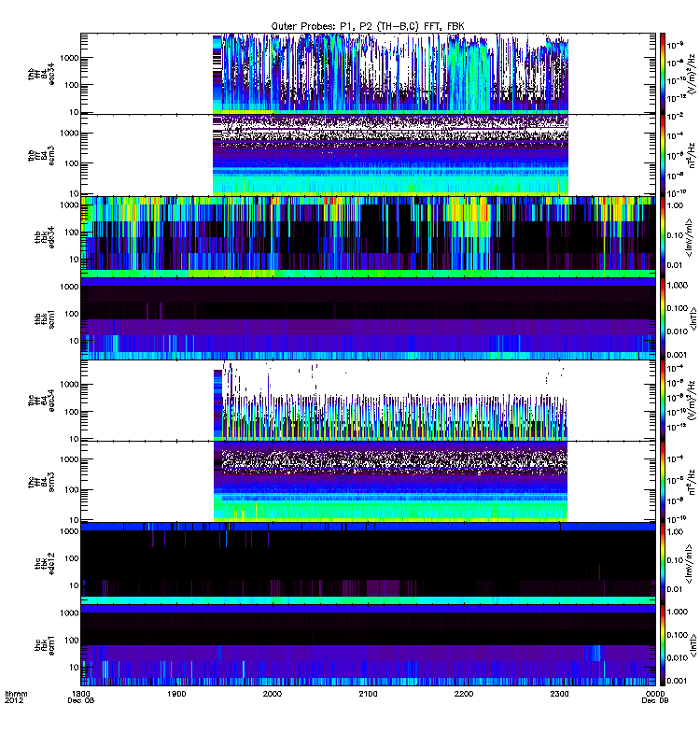
Task: Click the 'thb fff 64 scm3' panel label
Action: [x=41, y=155]
